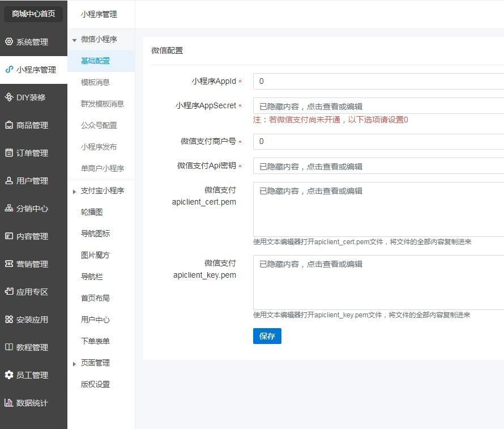Click the 数据统计 bar chart icon
504x429 pixels.
[x=8, y=403]
